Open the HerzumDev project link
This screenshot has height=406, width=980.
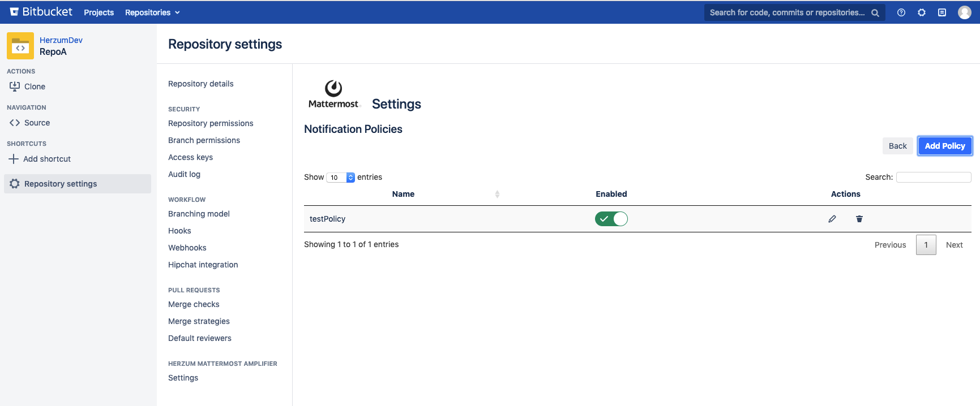click(x=61, y=40)
